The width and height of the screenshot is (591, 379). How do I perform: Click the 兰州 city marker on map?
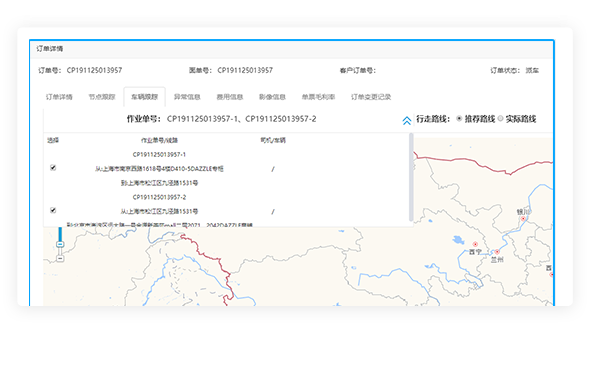[497, 252]
